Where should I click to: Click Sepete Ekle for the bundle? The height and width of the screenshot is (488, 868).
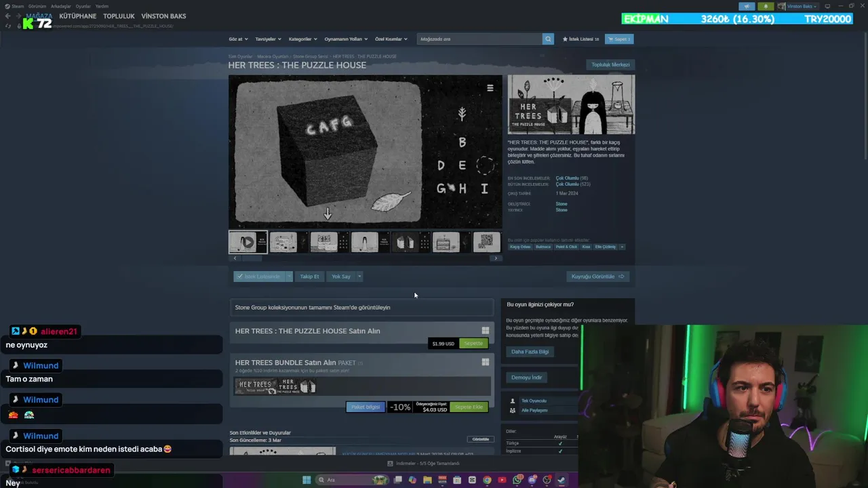pyautogui.click(x=469, y=407)
